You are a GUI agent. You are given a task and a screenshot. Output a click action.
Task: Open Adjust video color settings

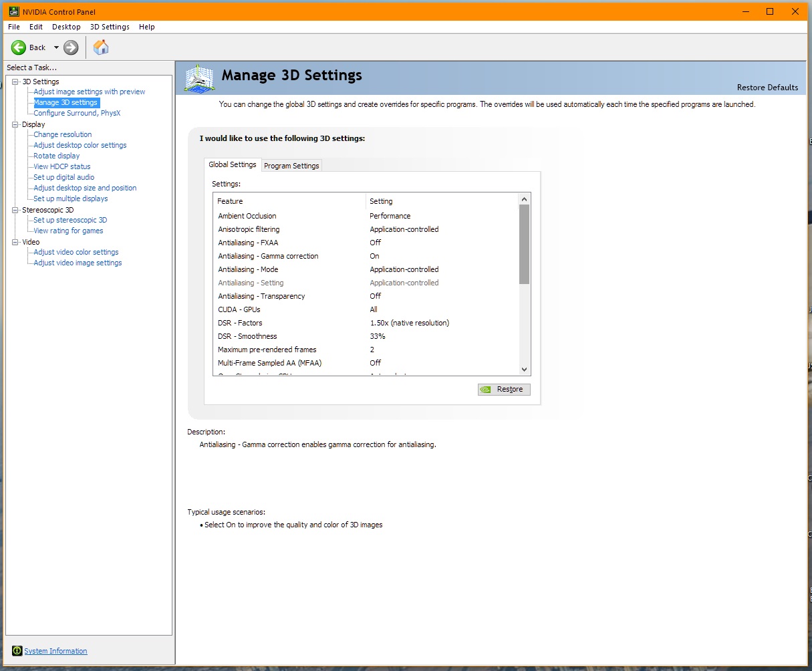pyautogui.click(x=76, y=252)
